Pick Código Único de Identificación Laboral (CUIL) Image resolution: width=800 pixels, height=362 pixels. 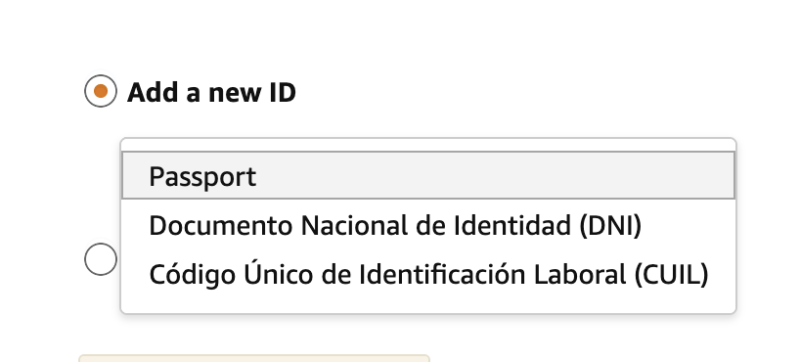[x=428, y=274]
